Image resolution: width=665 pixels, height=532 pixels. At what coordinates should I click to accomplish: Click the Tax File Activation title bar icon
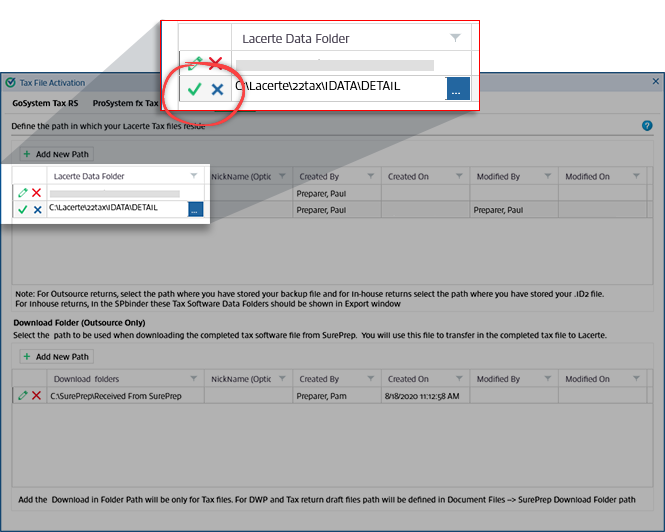coord(11,82)
